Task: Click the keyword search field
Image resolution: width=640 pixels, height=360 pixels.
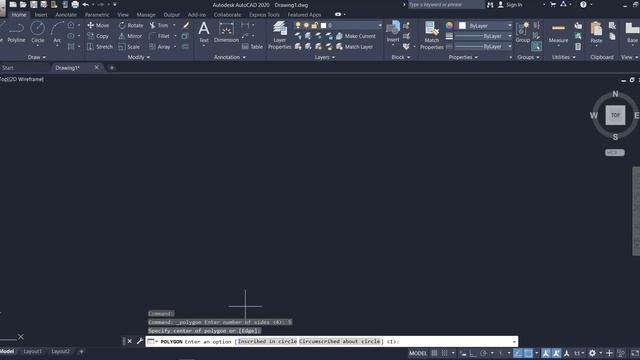Action: tap(446, 4)
